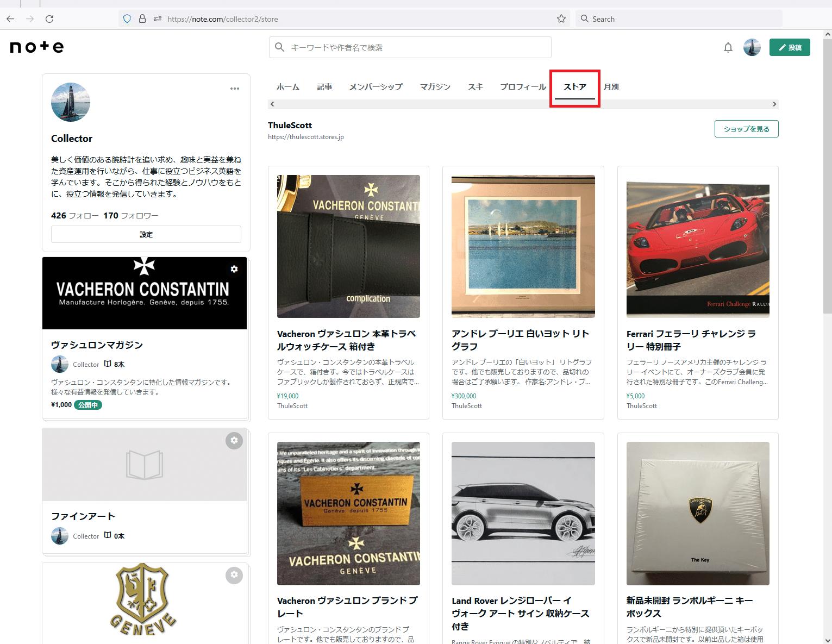The image size is (832, 644).
Task: Open settings gear on ファインアート magazine
Action: [x=234, y=440]
